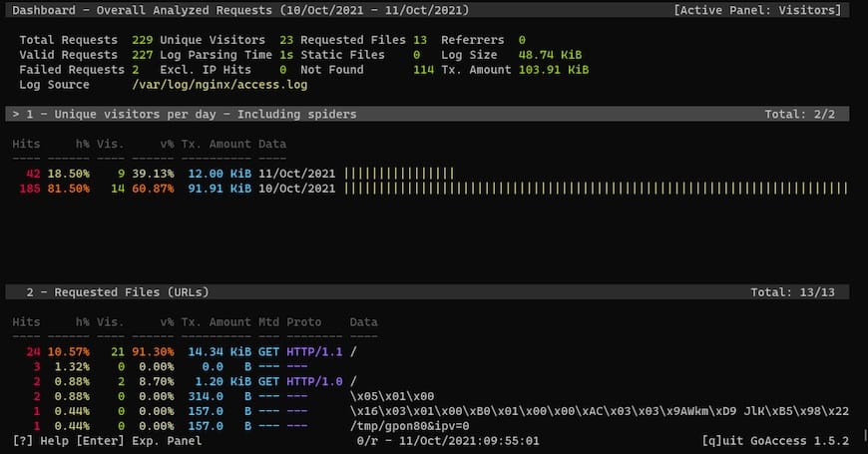Select the /tmp/gpon80&ipv=0 request row
This screenshot has width=868, height=454.
(x=240, y=426)
